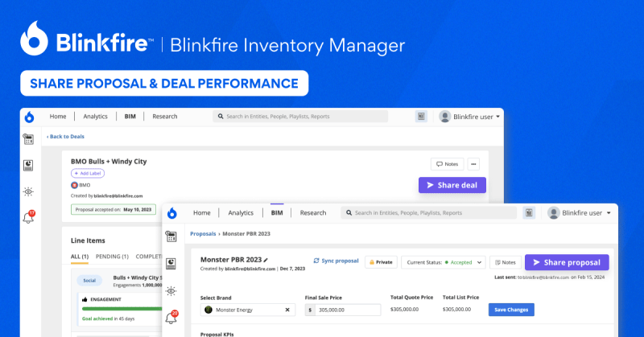644x337 pixels.
Task: Open the inventory calendar sidebar icon in the proposal window
Action: pyautogui.click(x=171, y=236)
